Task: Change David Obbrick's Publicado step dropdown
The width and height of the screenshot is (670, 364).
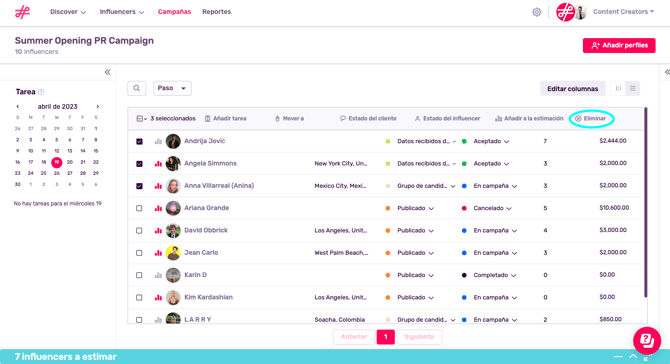Action: click(415, 231)
